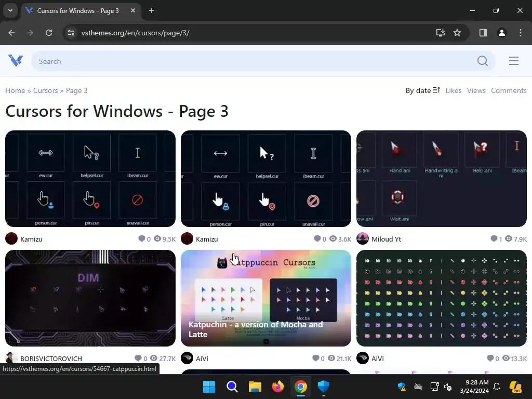Select the Cursors for Windows - Page 3 tab
Viewport: 532px width, 399px height.
[x=81, y=10]
